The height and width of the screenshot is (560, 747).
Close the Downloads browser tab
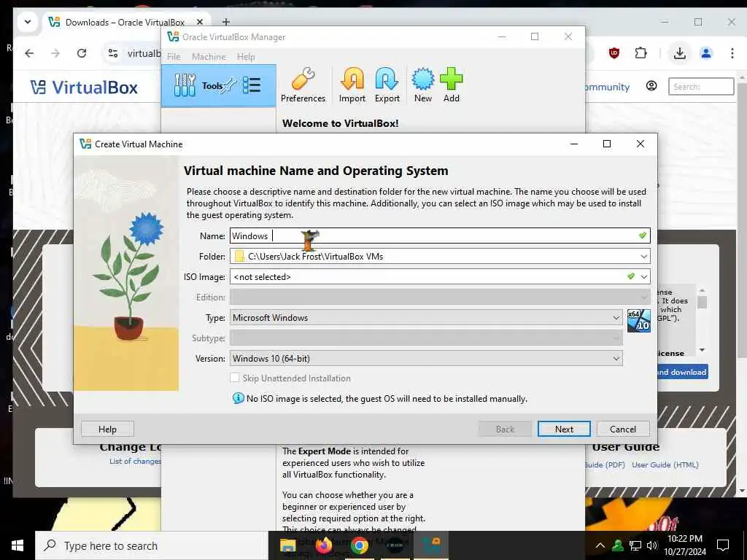click(200, 22)
